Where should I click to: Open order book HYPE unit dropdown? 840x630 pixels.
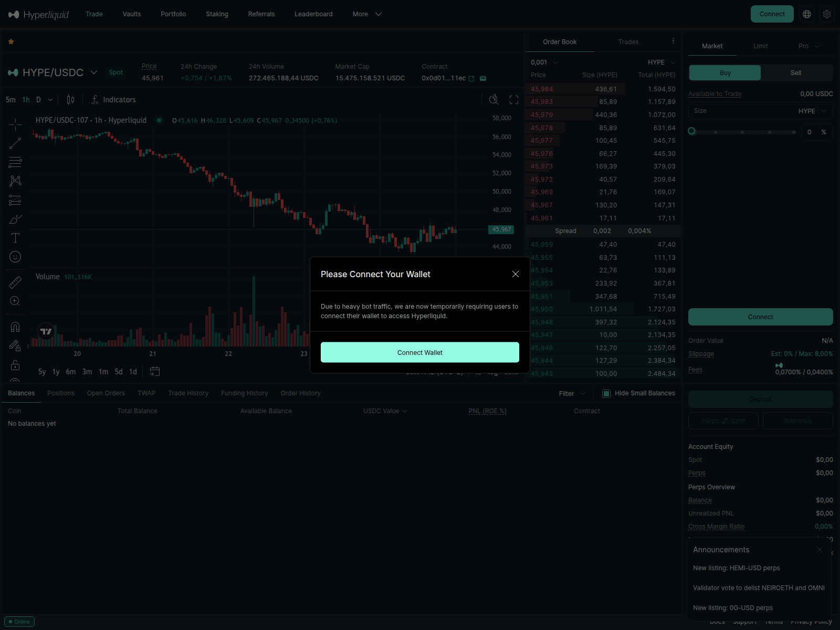(661, 62)
